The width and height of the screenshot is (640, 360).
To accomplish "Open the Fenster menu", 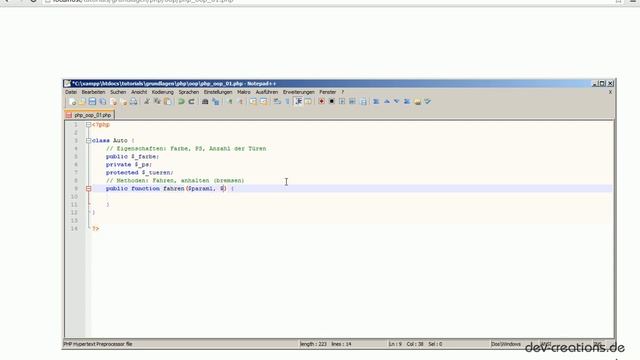I will tap(328, 92).
